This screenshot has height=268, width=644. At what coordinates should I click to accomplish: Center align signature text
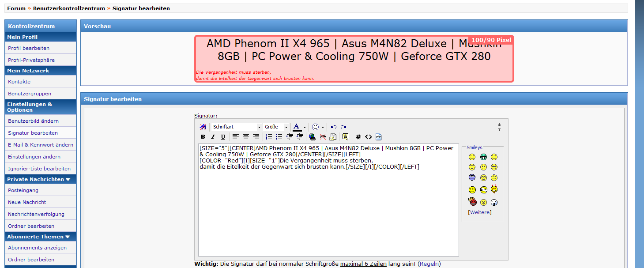(246, 137)
